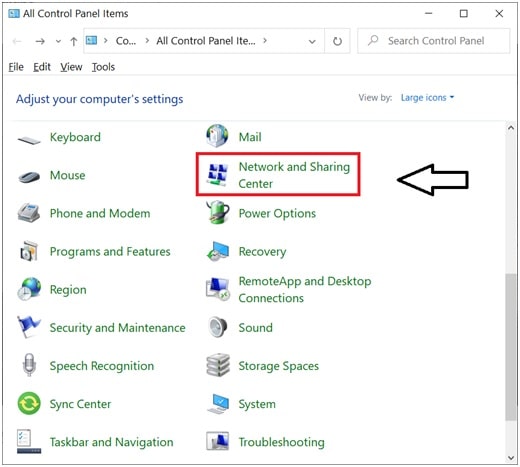The image size is (520, 467).
Task: Expand the address bar history dropdown
Action: point(312,42)
